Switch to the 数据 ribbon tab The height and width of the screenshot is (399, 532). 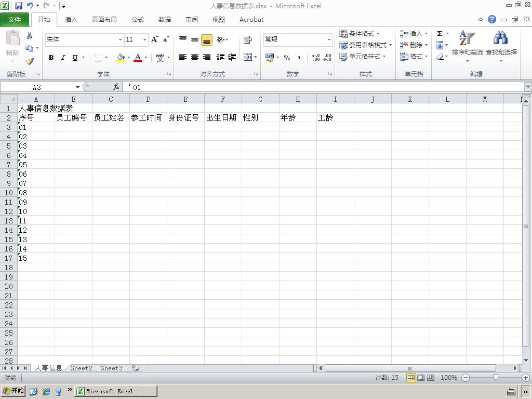point(165,19)
